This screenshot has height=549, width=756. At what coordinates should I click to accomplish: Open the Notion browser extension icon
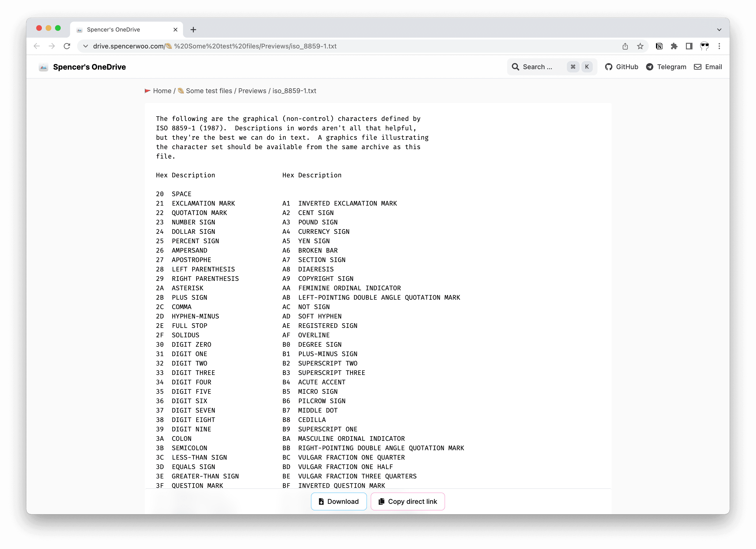659,46
